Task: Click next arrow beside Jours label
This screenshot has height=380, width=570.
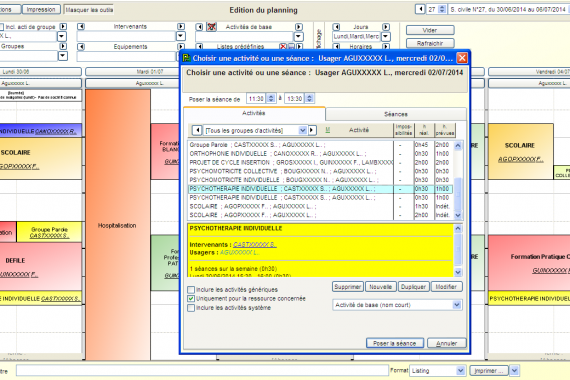Action: pos(386,27)
